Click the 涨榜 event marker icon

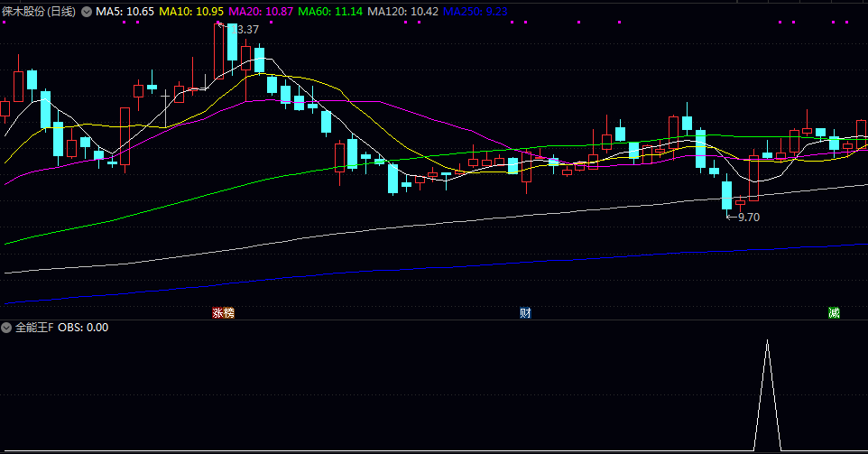223,313
